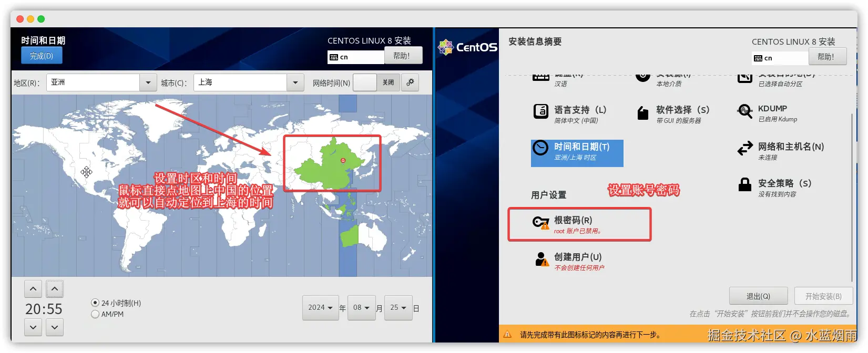The height and width of the screenshot is (353, 868).
Task: Click the cn keyboard layout indicator in time window
Action: coord(356,57)
